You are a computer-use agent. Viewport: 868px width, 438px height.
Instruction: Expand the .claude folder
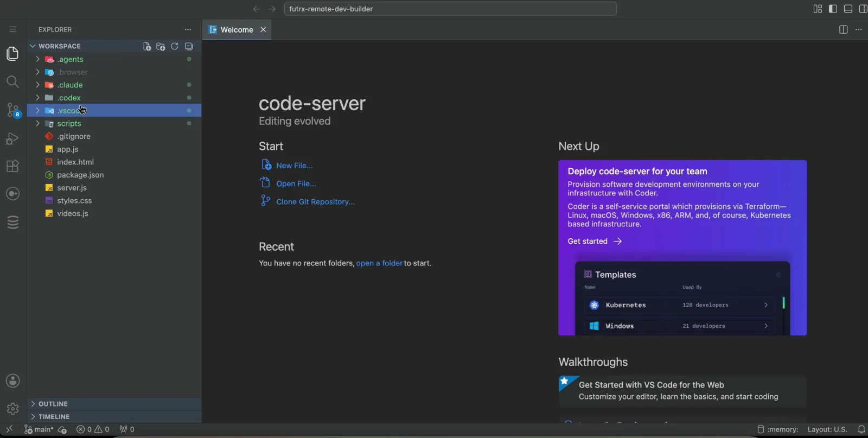pos(114,85)
